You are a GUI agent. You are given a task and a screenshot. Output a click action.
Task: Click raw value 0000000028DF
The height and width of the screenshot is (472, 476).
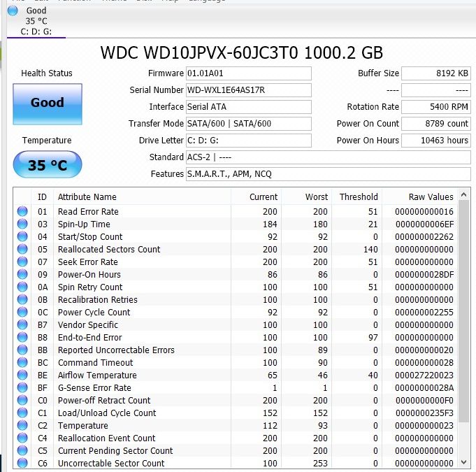point(424,275)
